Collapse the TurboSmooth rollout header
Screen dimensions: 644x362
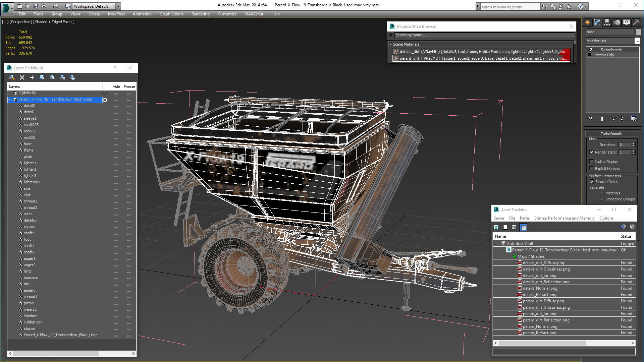[611, 134]
